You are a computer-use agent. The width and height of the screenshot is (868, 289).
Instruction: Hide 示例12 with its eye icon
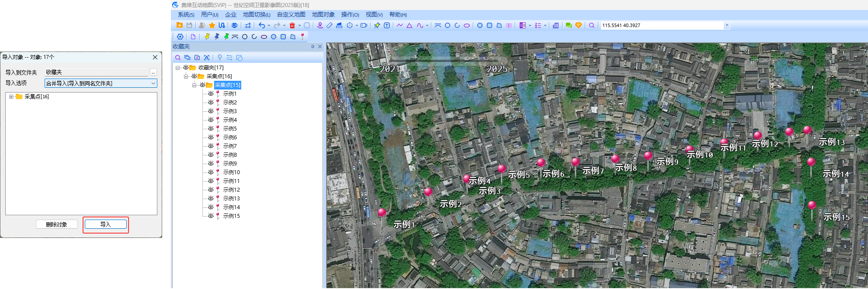211,190
